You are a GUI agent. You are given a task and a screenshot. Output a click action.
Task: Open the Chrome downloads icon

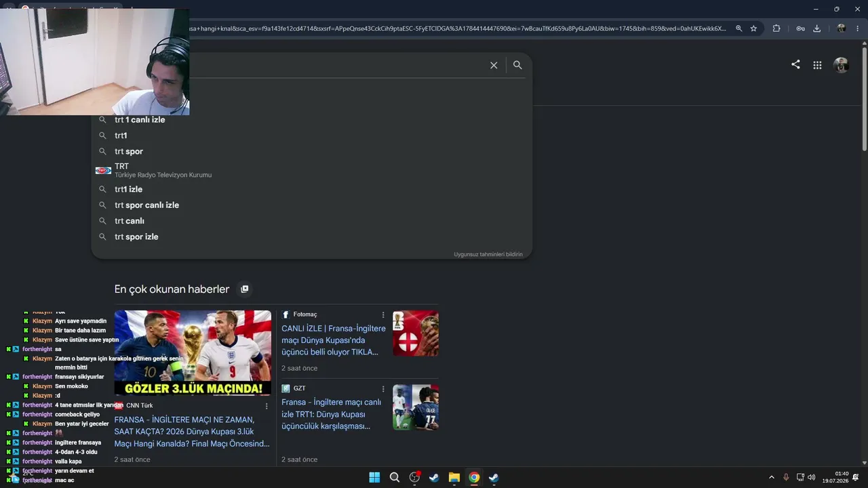[817, 28]
